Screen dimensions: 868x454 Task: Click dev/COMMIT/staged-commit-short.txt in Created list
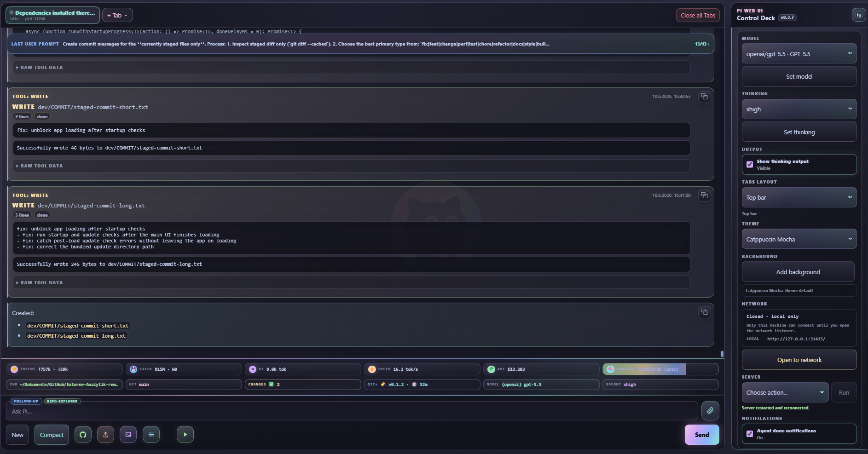(78, 326)
